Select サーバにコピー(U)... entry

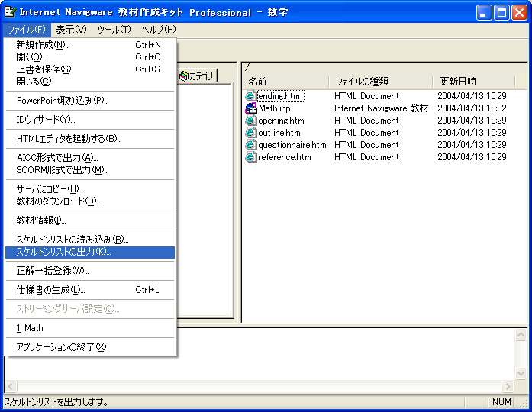pyautogui.click(x=90, y=189)
